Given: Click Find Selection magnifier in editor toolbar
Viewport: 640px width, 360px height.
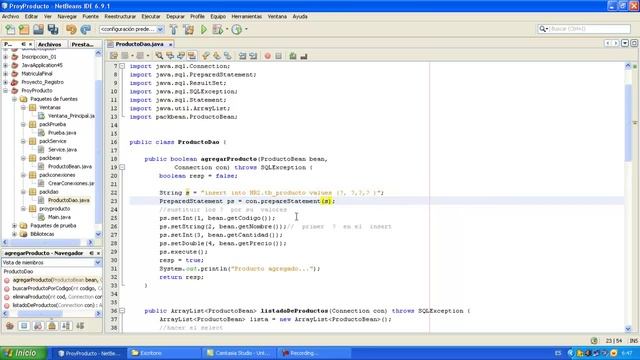Looking at the screenshot, I should 159,56.
